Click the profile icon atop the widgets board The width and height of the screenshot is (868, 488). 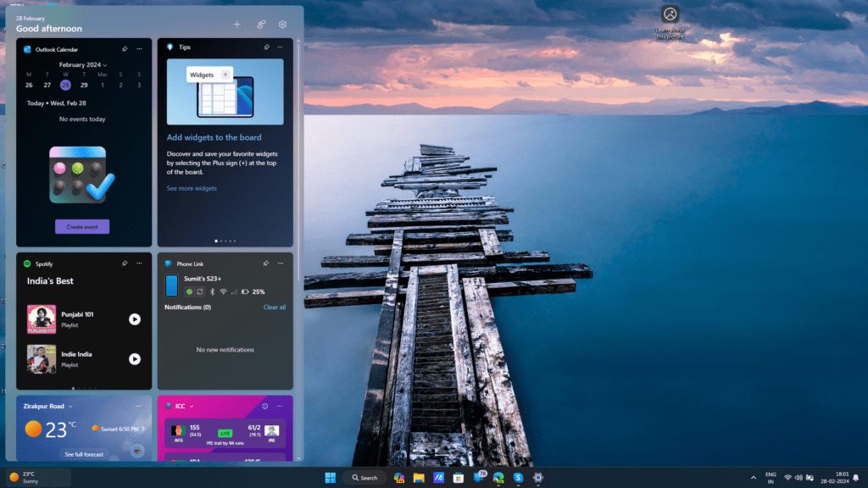click(x=260, y=25)
